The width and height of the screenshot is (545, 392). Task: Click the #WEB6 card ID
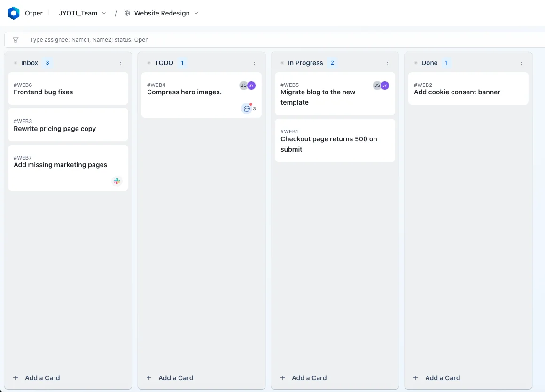point(23,85)
